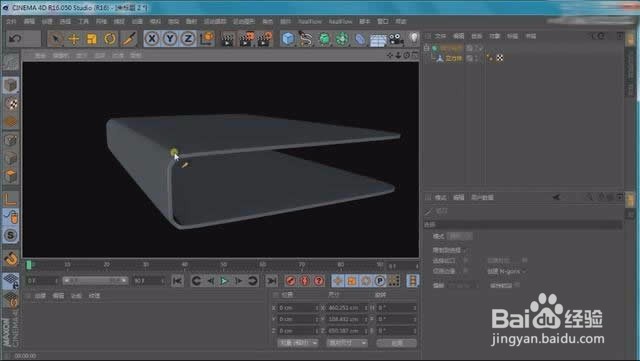The height and width of the screenshot is (361, 640).
Task: Click the Undo arrow in top toolbar
Action: click(x=15, y=39)
